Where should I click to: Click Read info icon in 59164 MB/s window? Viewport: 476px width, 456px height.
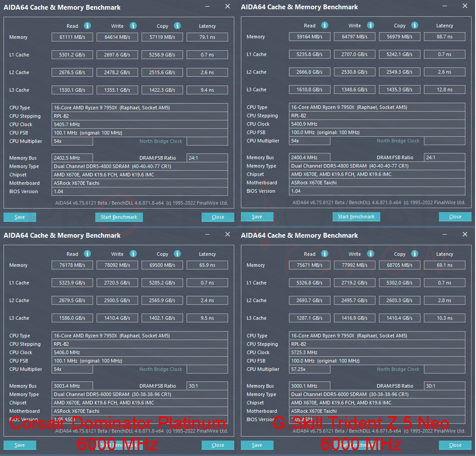(x=325, y=25)
